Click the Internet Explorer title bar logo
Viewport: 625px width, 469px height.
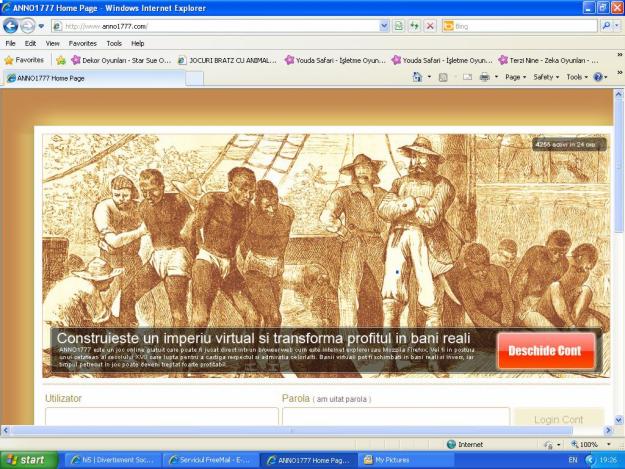[6, 8]
